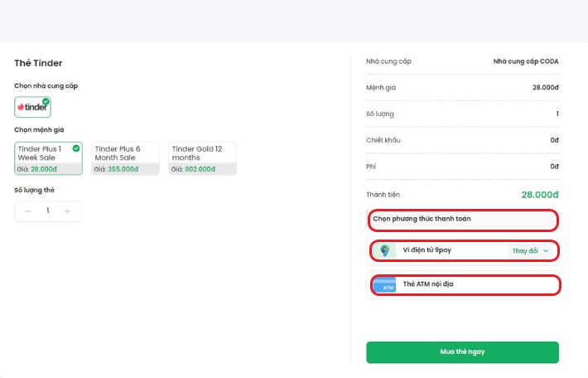Choose Tinder Plus 1 Week Sale option
Image resolution: width=588 pixels, height=378 pixels.
(48, 158)
